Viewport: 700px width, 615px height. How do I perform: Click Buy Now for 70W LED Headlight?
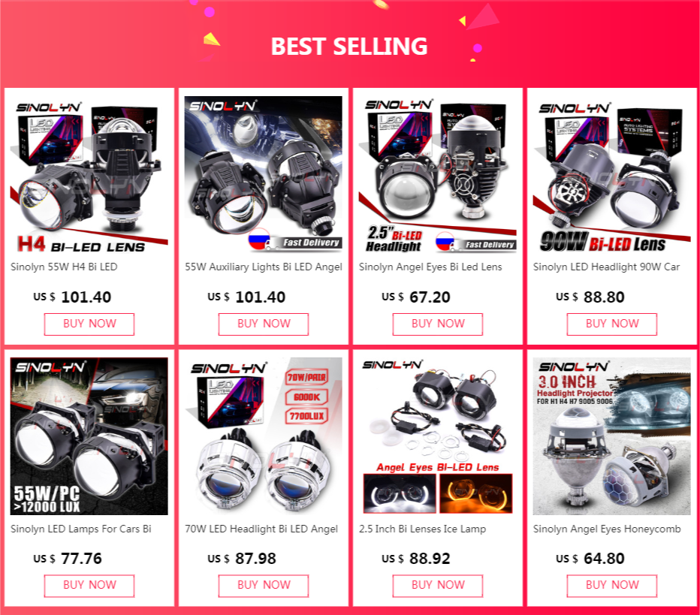click(264, 586)
